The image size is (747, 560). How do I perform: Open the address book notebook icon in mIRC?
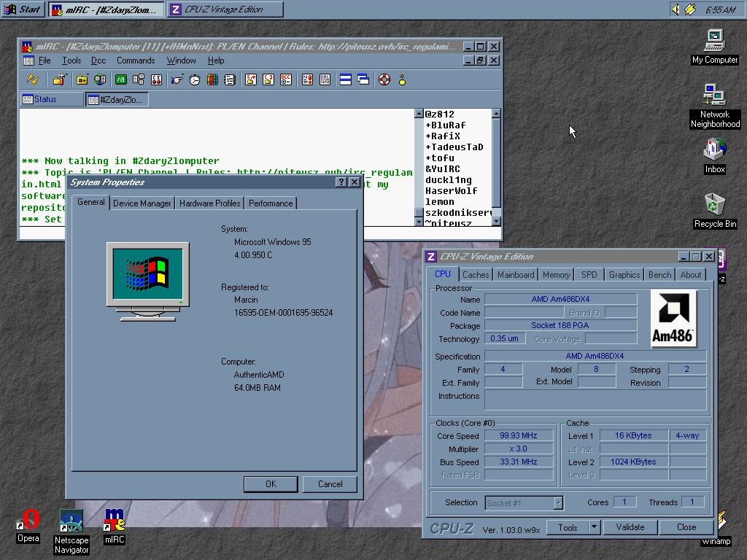tap(230, 79)
